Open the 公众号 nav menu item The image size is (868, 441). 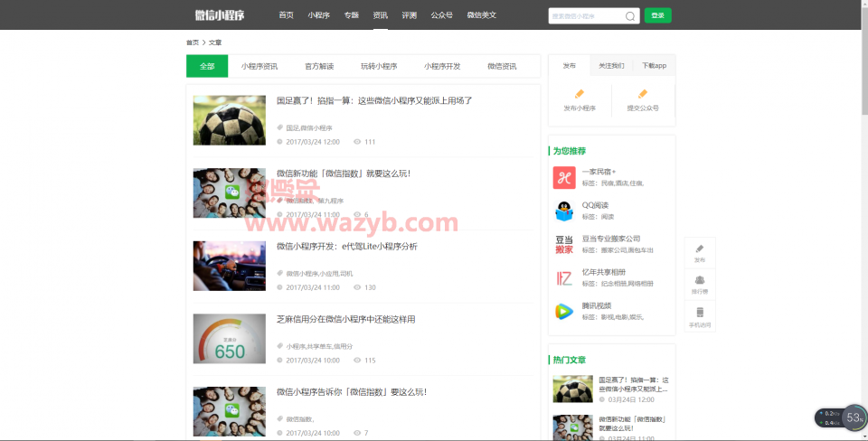(x=442, y=15)
